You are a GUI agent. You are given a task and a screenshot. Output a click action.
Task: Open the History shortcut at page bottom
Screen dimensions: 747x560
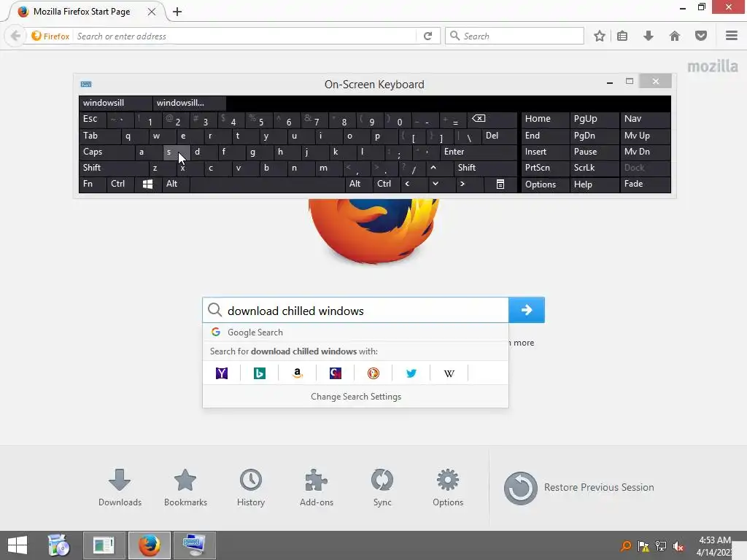[251, 488]
